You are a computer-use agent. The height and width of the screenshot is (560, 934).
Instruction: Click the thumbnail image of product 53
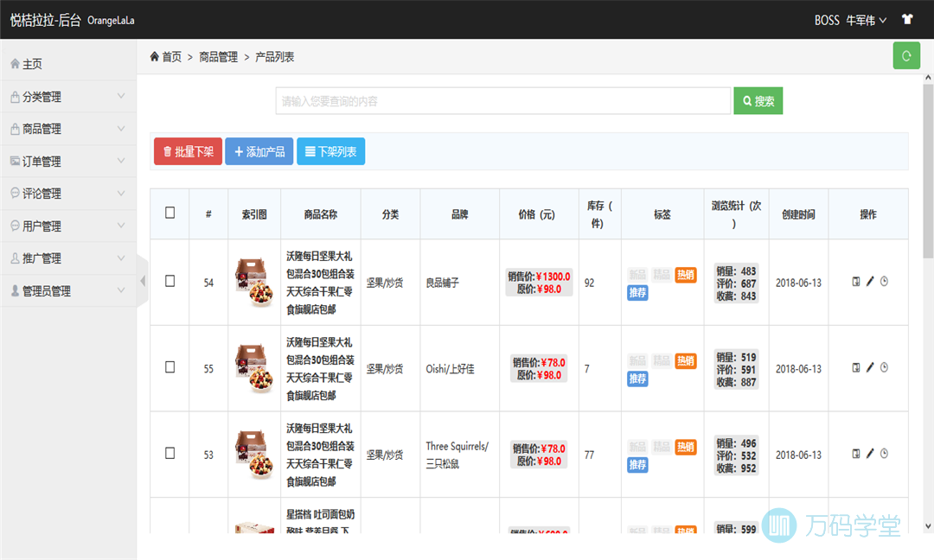click(x=254, y=455)
